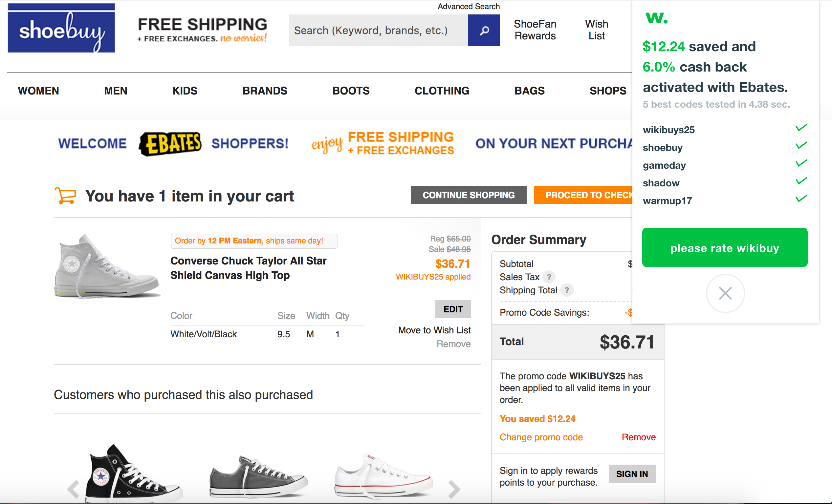832x504 pixels.
Task: Click the search magnifier button
Action: [x=484, y=31]
